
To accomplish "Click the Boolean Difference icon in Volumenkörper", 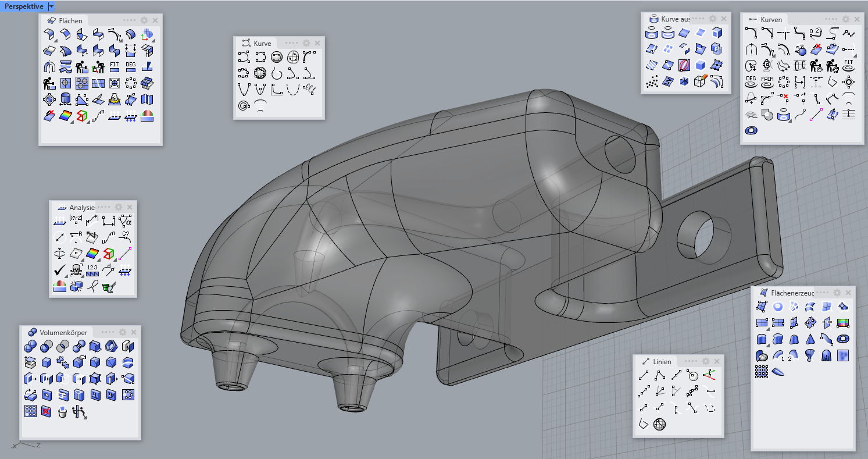I will pyautogui.click(x=47, y=347).
